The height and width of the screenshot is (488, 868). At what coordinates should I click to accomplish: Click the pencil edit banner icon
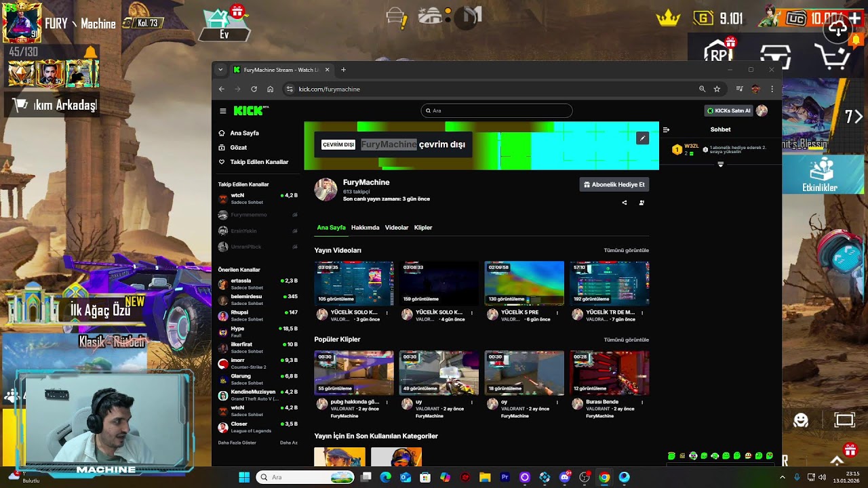[x=642, y=138]
